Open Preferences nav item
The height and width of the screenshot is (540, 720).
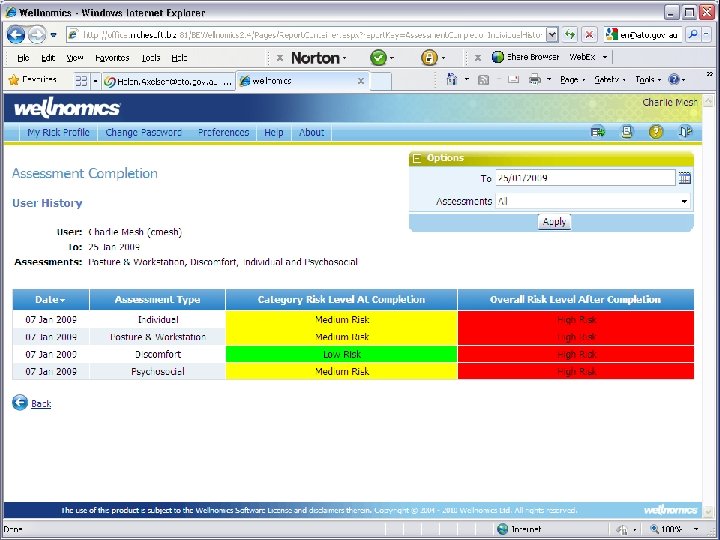click(224, 132)
